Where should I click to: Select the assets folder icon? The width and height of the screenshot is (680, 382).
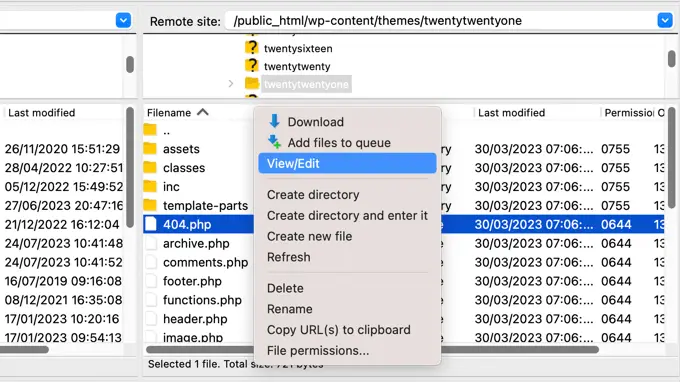[150, 149]
